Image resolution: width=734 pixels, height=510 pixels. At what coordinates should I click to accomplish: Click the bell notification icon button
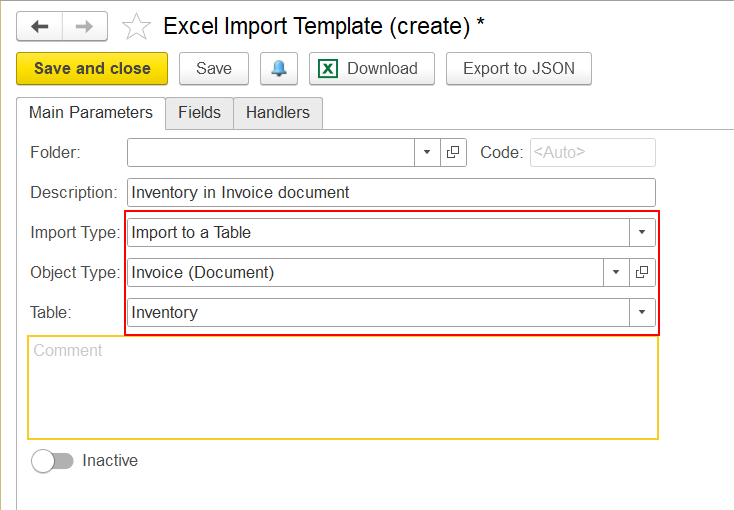pyautogui.click(x=279, y=68)
